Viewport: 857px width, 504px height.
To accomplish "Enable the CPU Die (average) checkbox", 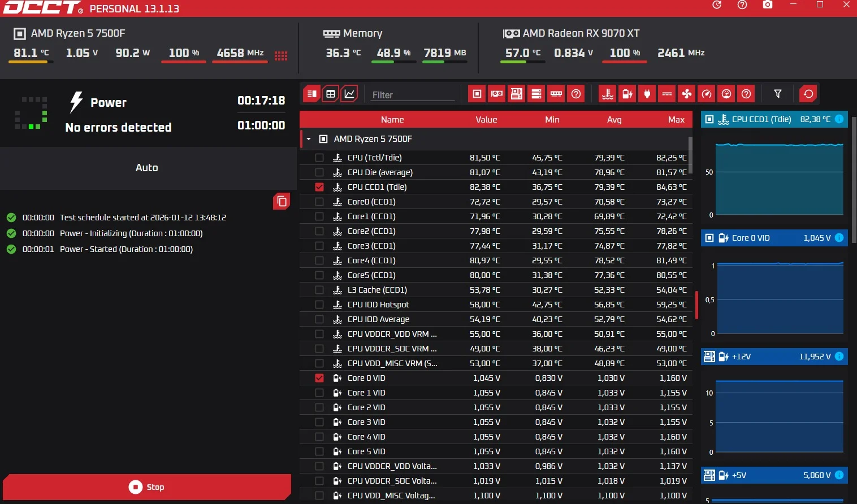I will [319, 172].
